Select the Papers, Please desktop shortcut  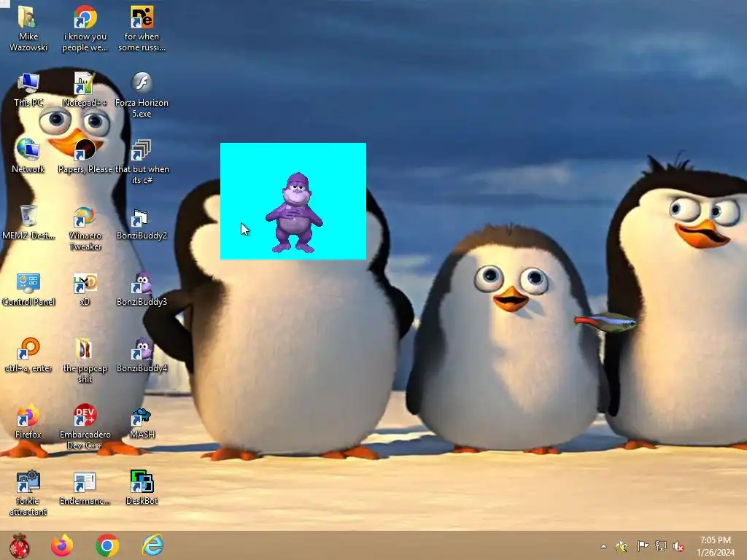(85, 156)
